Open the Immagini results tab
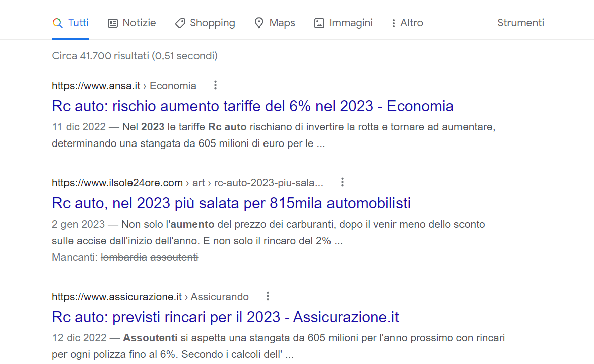This screenshot has height=364, width=594. 351,23
